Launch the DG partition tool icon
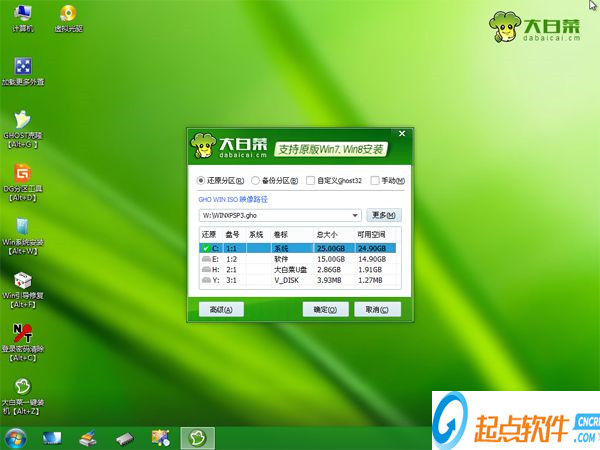 point(23,182)
